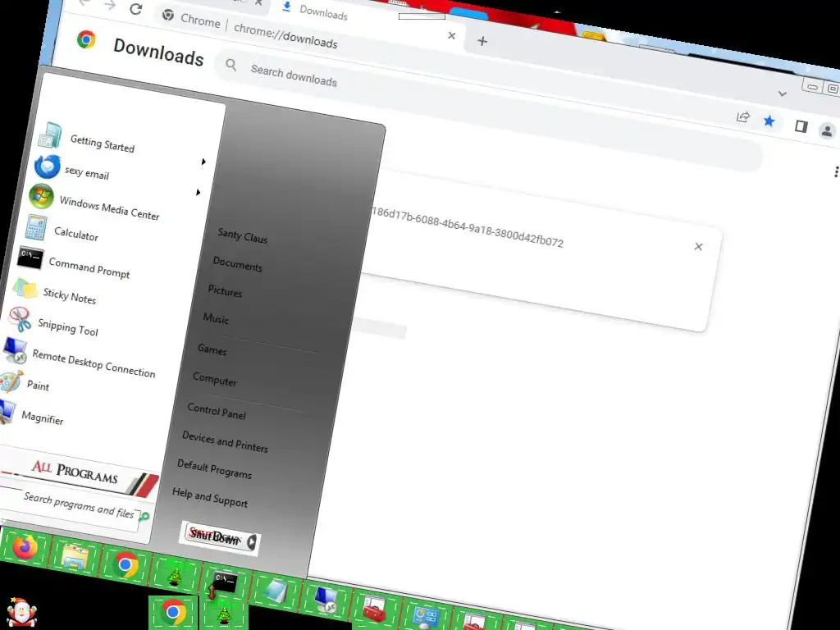The image size is (840, 630).
Task: Click the share icon in Chrome's toolbar
Action: coord(743,116)
